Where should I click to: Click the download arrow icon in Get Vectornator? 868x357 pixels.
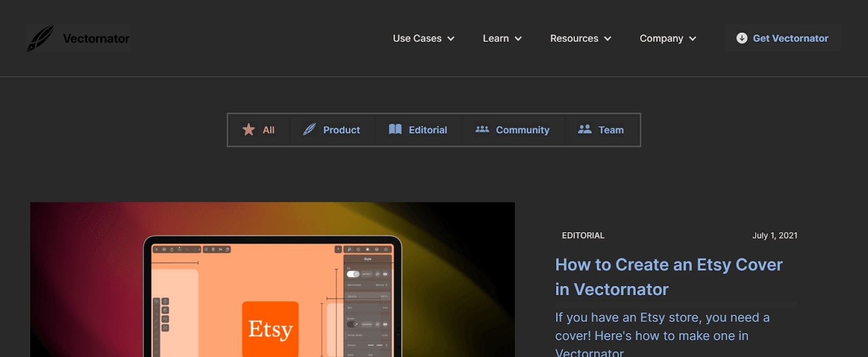[x=742, y=38]
